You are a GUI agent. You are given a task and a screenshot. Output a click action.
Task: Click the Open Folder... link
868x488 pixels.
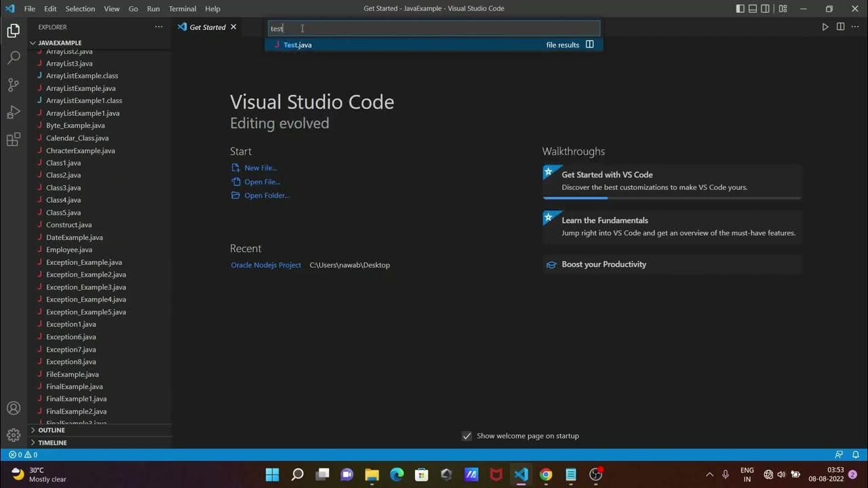click(x=267, y=195)
